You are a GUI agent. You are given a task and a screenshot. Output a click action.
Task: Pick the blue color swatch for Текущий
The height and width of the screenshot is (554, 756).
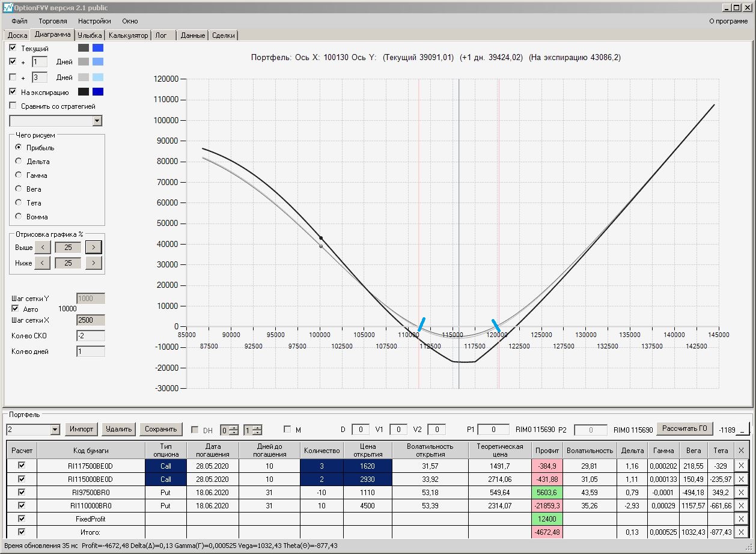[x=98, y=48]
